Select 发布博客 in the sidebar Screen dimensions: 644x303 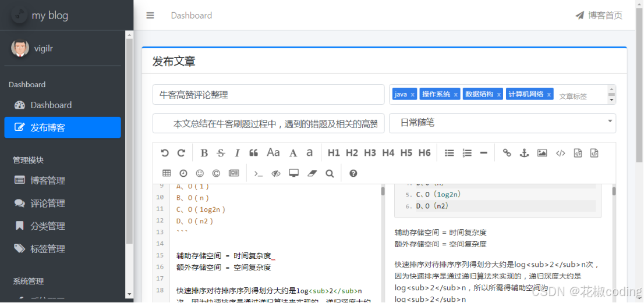click(62, 127)
